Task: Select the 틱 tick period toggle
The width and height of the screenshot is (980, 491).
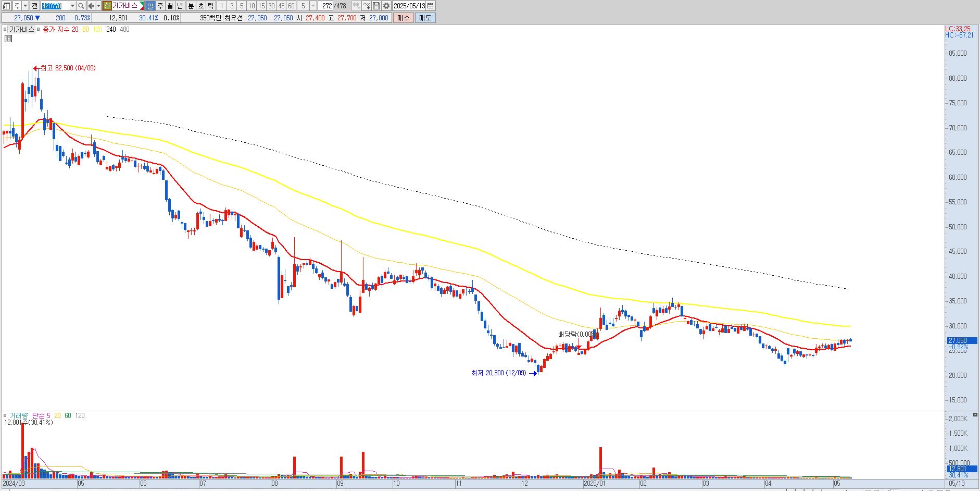Action: (x=211, y=6)
